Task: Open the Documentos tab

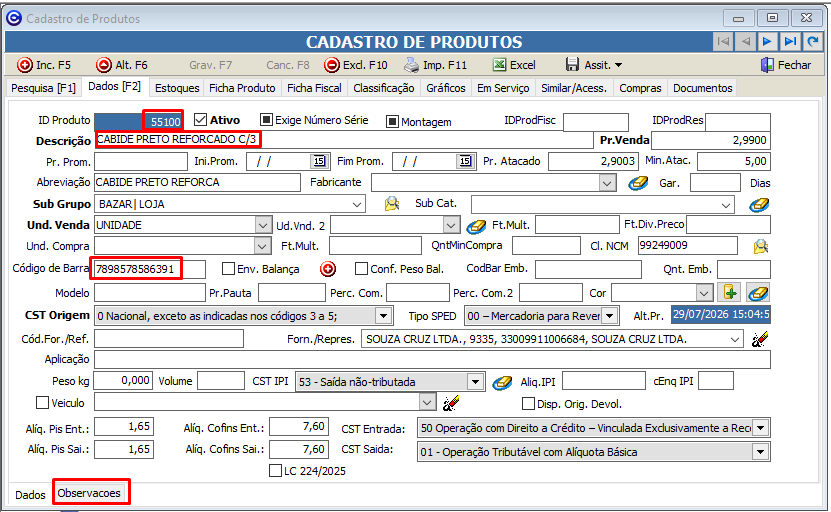Action: (x=702, y=88)
